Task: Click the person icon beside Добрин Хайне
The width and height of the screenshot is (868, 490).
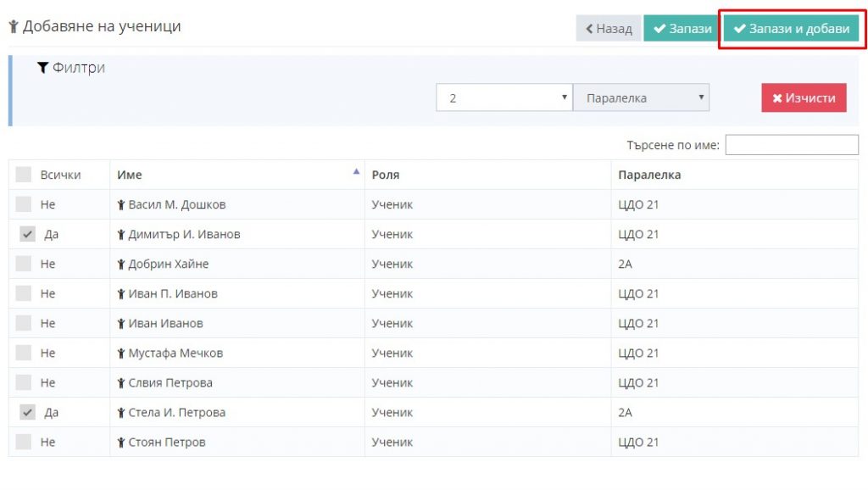Action: (120, 264)
